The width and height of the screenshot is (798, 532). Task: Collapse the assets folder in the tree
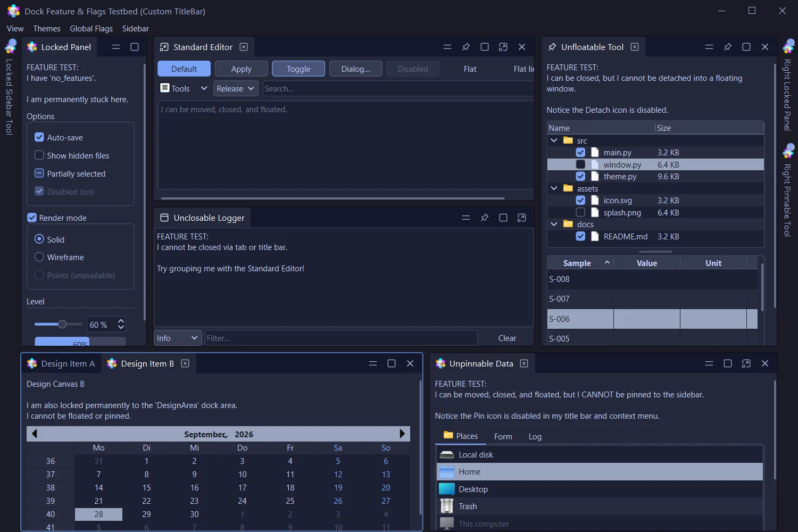point(554,188)
